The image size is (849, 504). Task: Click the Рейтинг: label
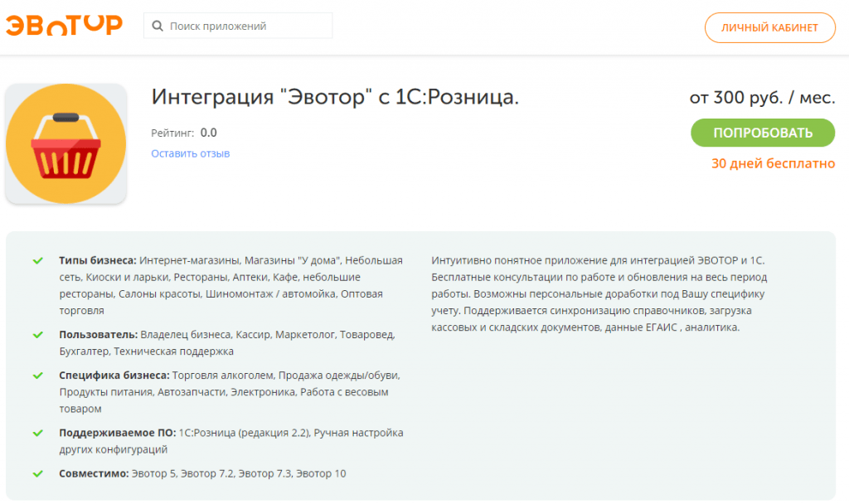click(172, 133)
